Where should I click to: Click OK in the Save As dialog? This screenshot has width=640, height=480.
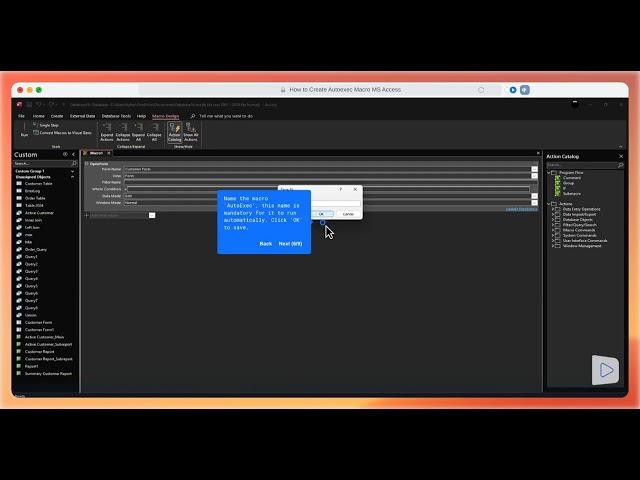[x=321, y=214]
